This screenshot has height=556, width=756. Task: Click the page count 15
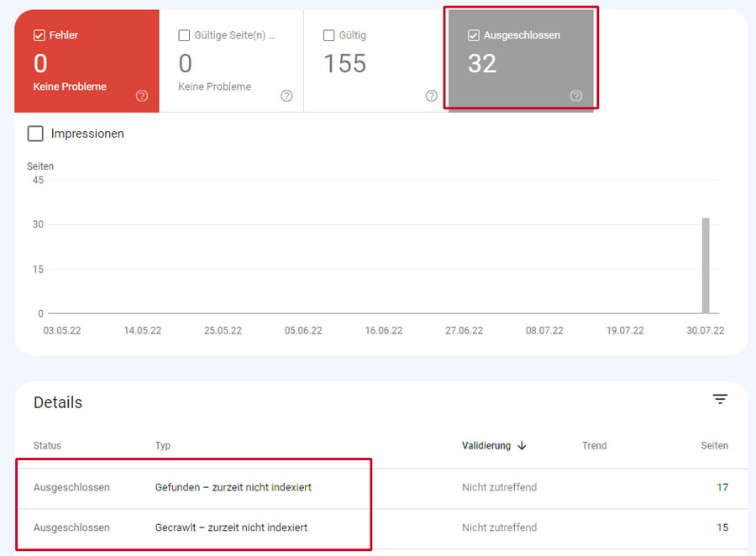(722, 527)
